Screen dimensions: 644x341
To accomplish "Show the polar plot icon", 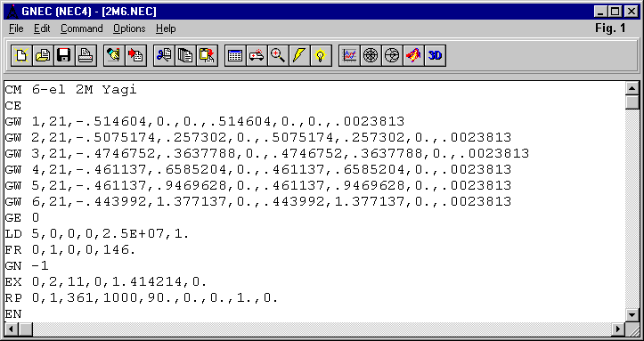I will pos(371,55).
